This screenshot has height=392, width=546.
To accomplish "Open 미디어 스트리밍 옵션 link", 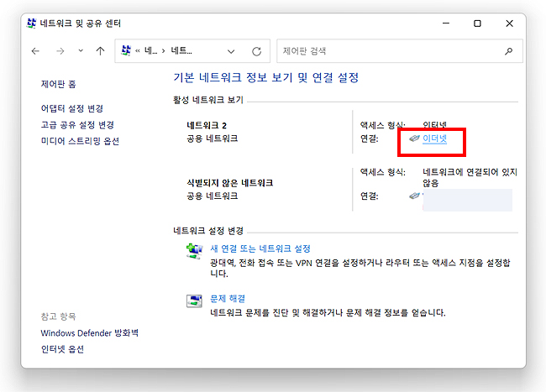I will [x=80, y=141].
